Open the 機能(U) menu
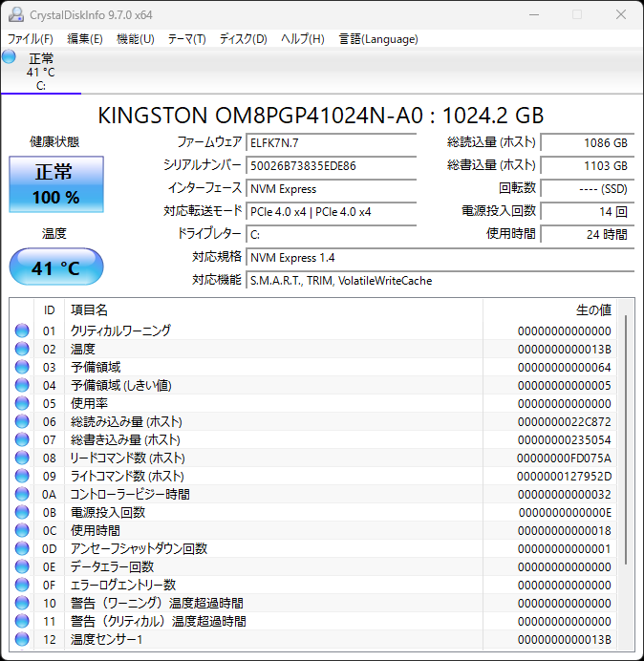 coord(136,39)
